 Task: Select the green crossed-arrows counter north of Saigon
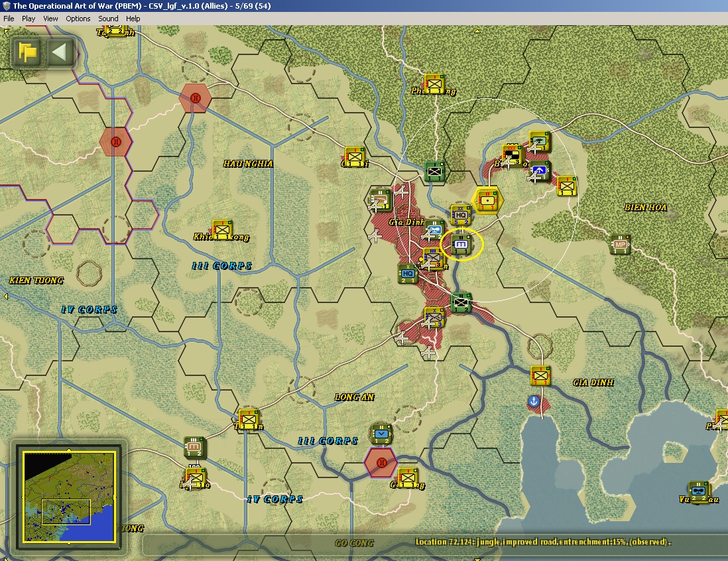pos(434,171)
